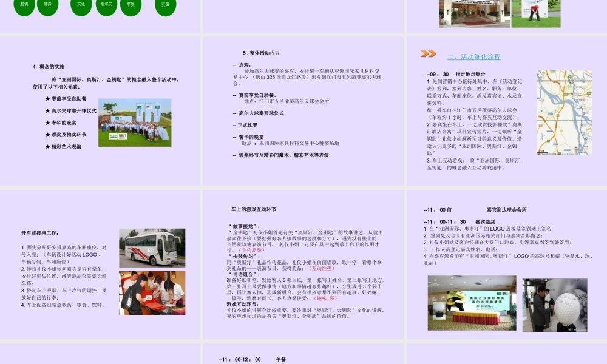The width and height of the screenshot is (607, 364).
Task: Click the red text (趣味 强)
Action: click(x=325, y=298)
